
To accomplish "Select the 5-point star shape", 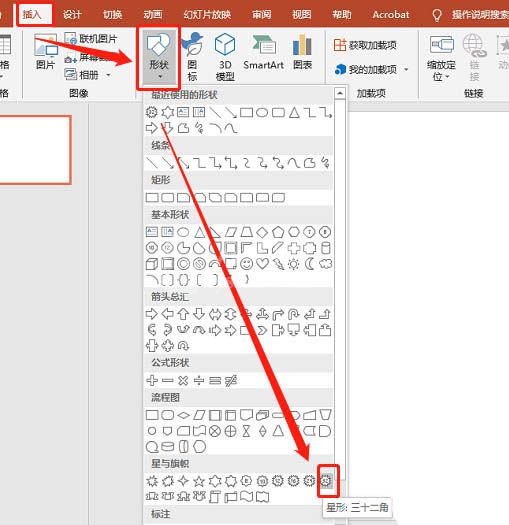I will point(199,481).
